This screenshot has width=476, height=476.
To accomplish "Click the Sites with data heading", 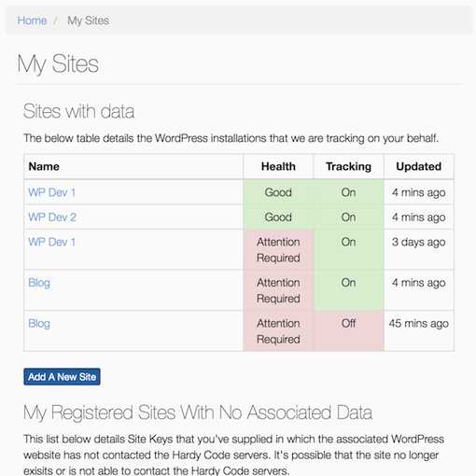I will [x=78, y=111].
